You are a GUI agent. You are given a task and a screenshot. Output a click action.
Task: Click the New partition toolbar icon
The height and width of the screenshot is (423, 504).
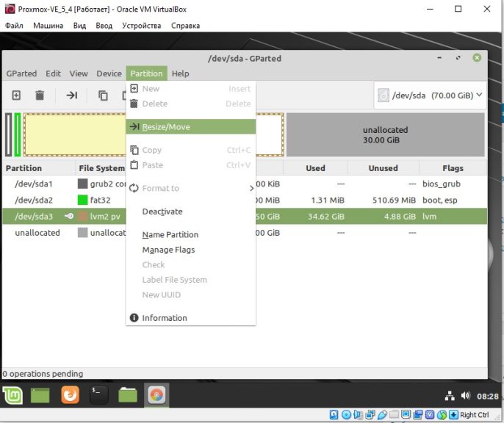(x=16, y=95)
